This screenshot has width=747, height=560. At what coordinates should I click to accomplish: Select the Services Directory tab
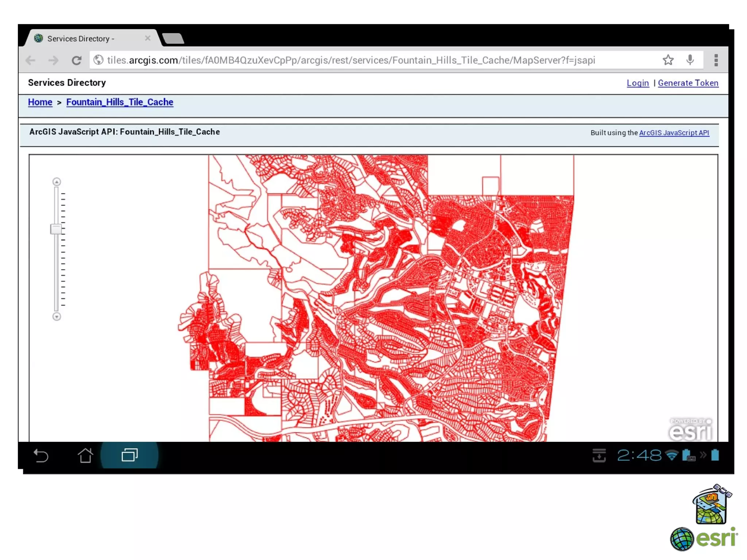[x=81, y=39]
